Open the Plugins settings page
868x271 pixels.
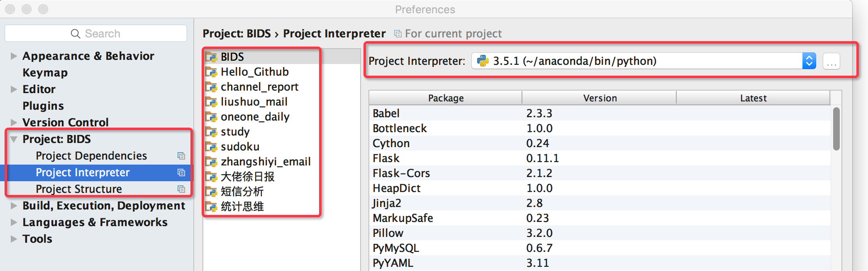pos(43,106)
